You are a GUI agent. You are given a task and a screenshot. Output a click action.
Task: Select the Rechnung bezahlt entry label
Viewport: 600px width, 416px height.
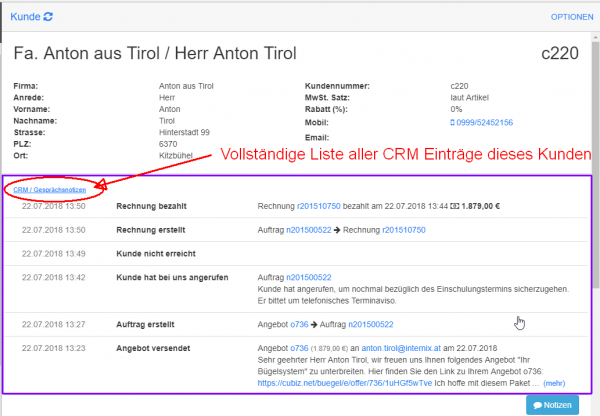pos(152,206)
